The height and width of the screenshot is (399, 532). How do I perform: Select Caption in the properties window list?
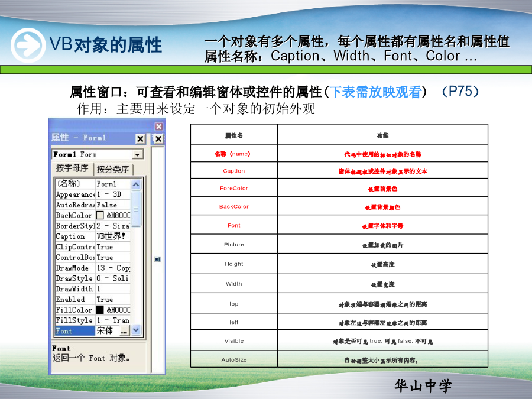(x=75, y=236)
